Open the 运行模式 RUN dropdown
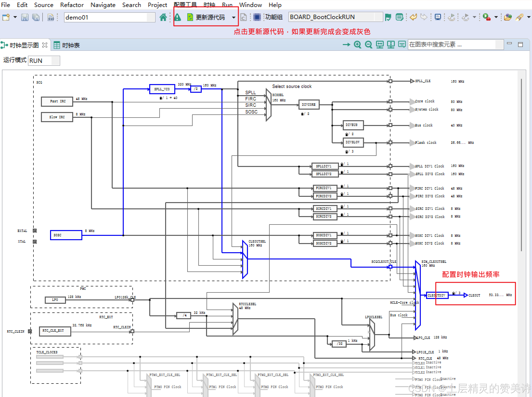532x397 pixels. point(55,61)
